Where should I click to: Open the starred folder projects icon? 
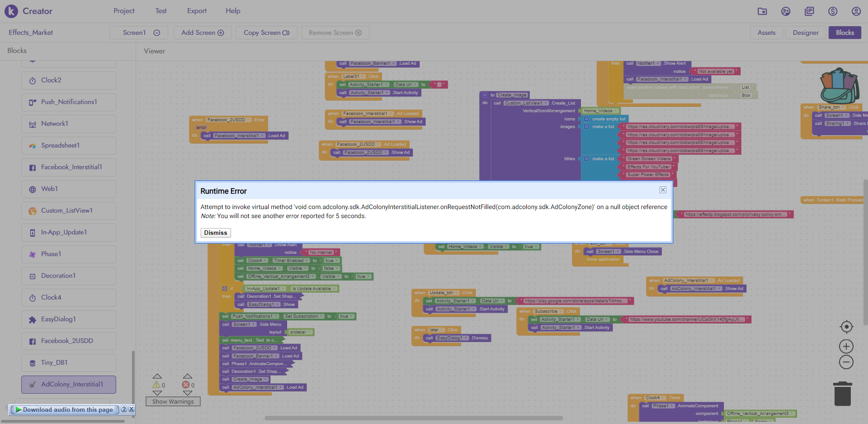click(762, 11)
